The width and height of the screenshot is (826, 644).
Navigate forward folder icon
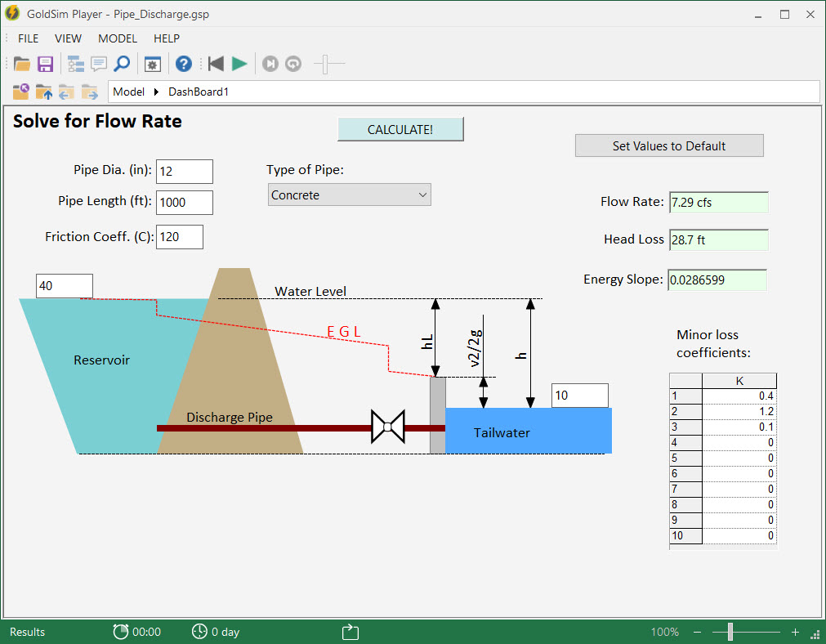[90, 92]
